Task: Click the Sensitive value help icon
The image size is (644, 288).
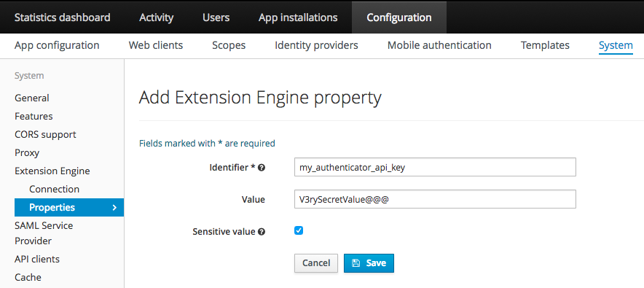Action: point(262,232)
